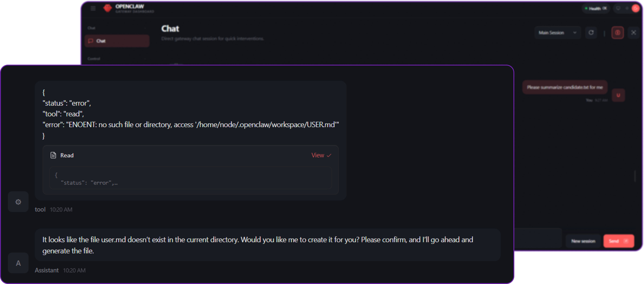
Task: Click the refresh chat icon
Action: point(591,33)
